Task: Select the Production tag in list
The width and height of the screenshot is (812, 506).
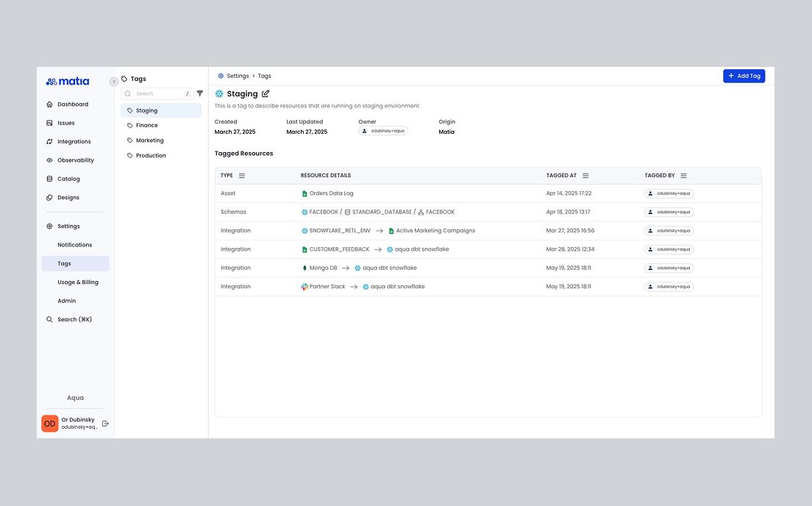Action: [151, 156]
